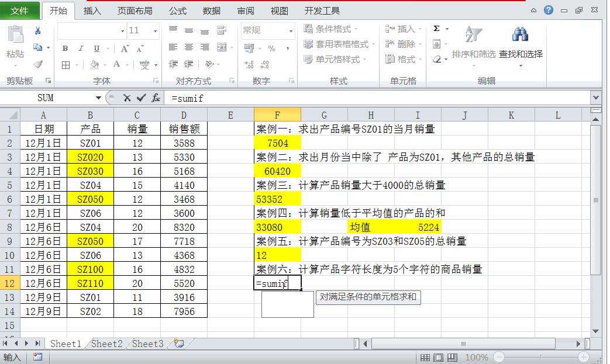The width and height of the screenshot is (610, 364).
Task: Click the Paste clipboard icon
Action: pyautogui.click(x=16, y=35)
